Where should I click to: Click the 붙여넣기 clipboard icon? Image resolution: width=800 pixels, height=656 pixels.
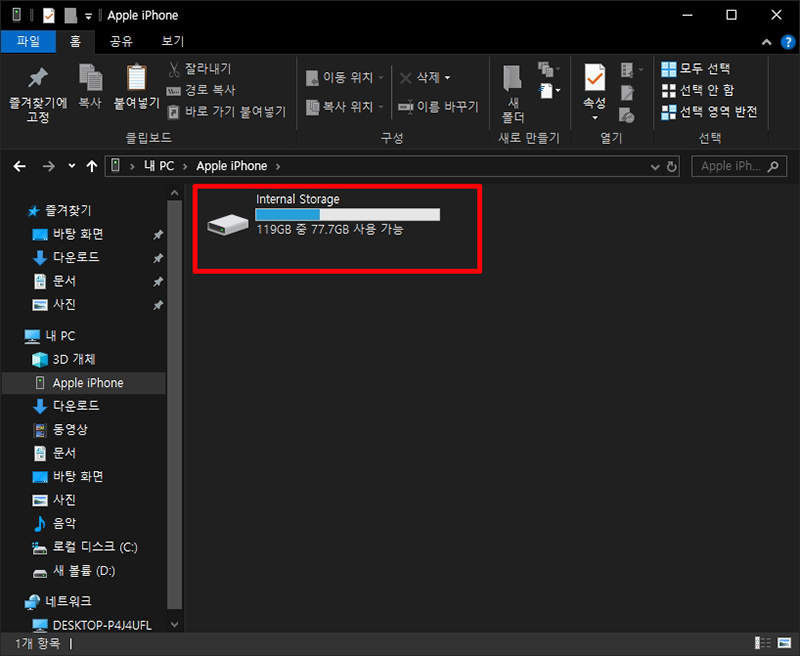(137, 78)
